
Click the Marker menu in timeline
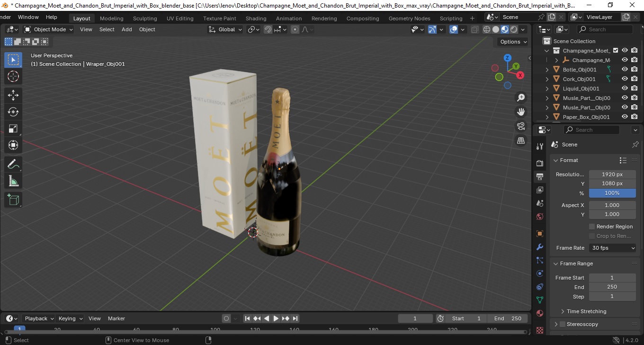tap(116, 318)
